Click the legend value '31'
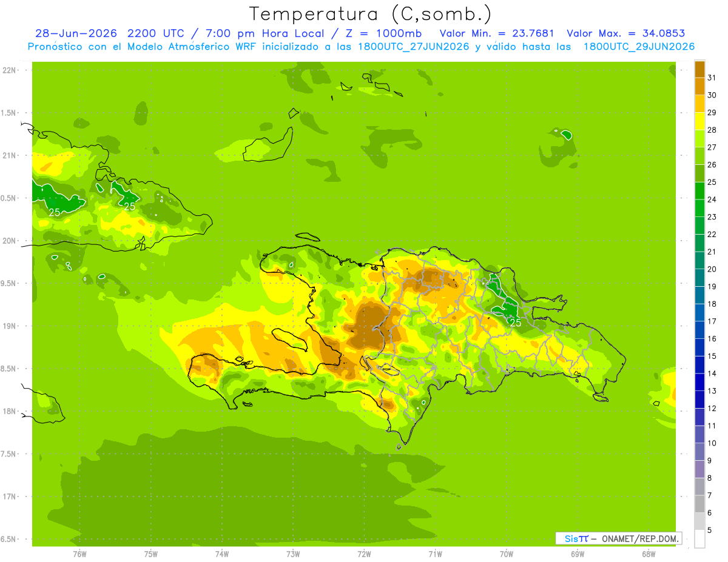The image size is (728, 562). (712, 77)
